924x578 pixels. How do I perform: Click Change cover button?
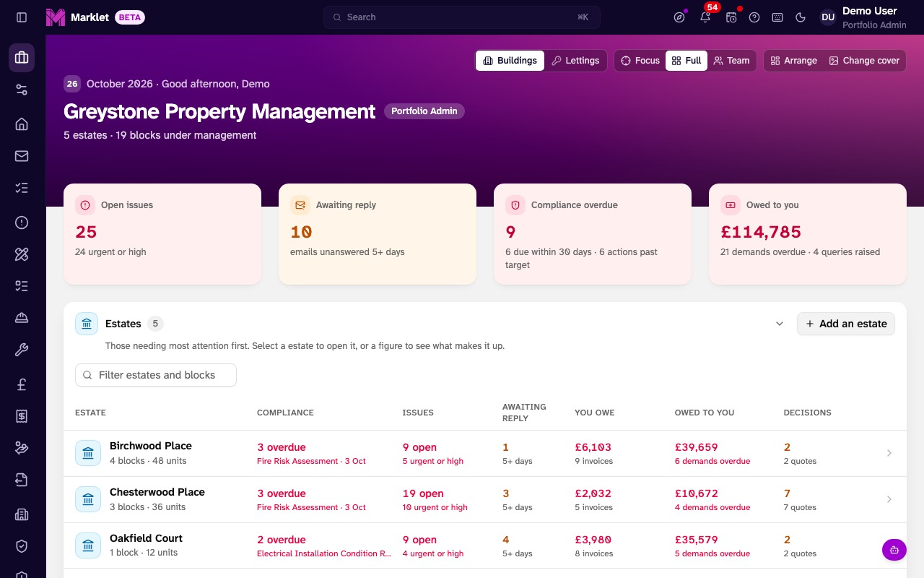(864, 61)
